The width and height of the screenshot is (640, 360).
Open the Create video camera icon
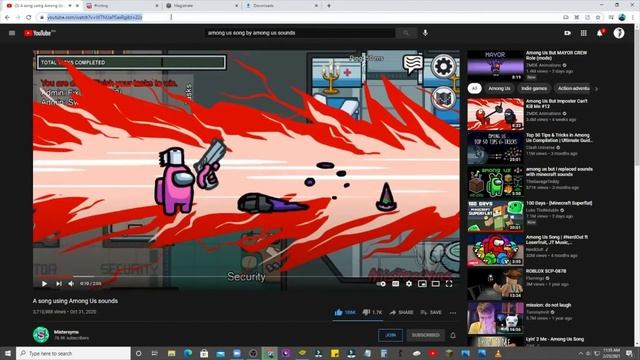(567, 33)
